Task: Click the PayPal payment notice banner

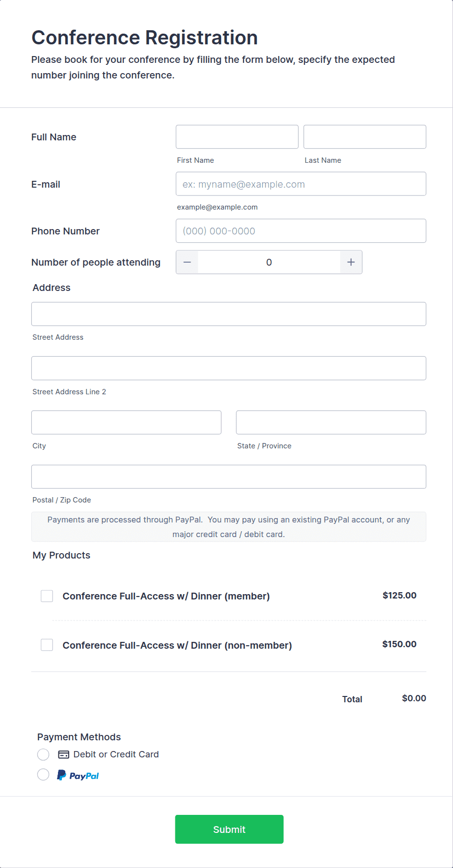Action: (x=228, y=526)
